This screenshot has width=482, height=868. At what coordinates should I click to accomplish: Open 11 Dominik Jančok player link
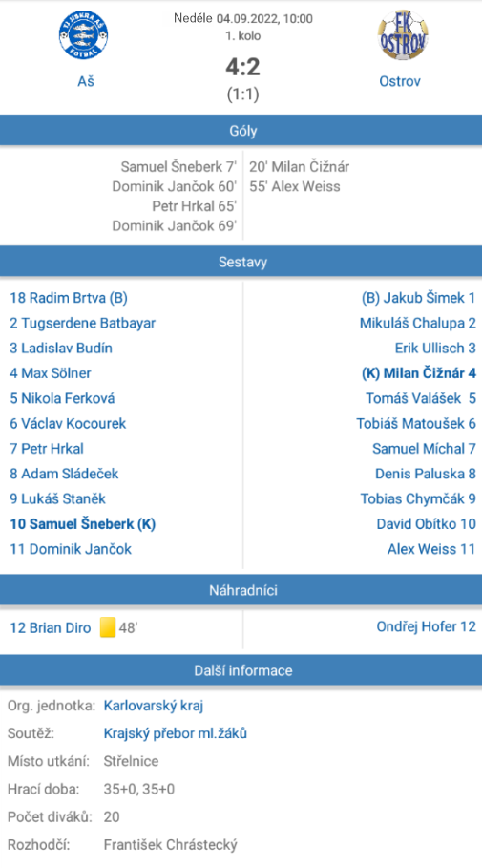click(x=71, y=549)
